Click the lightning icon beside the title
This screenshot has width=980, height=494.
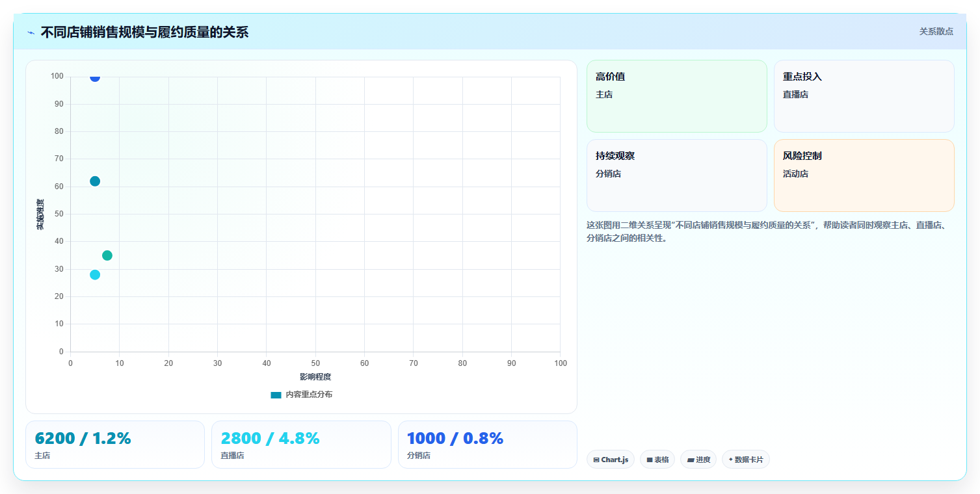[x=31, y=32]
